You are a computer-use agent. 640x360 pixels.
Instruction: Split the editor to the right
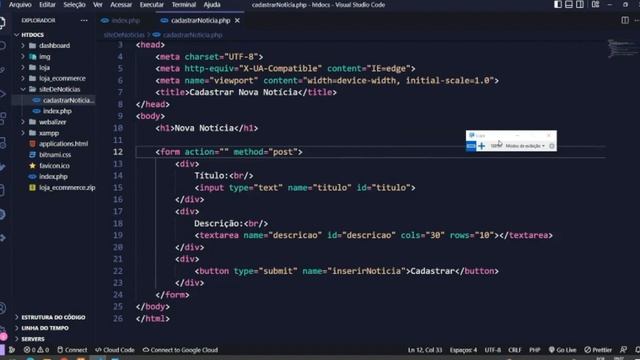tap(625, 20)
